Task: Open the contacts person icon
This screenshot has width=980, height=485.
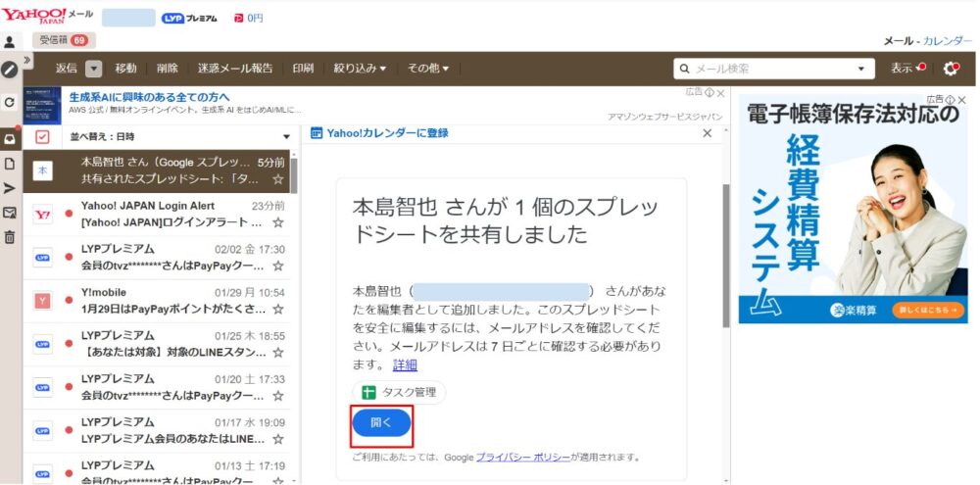Action: point(10,42)
